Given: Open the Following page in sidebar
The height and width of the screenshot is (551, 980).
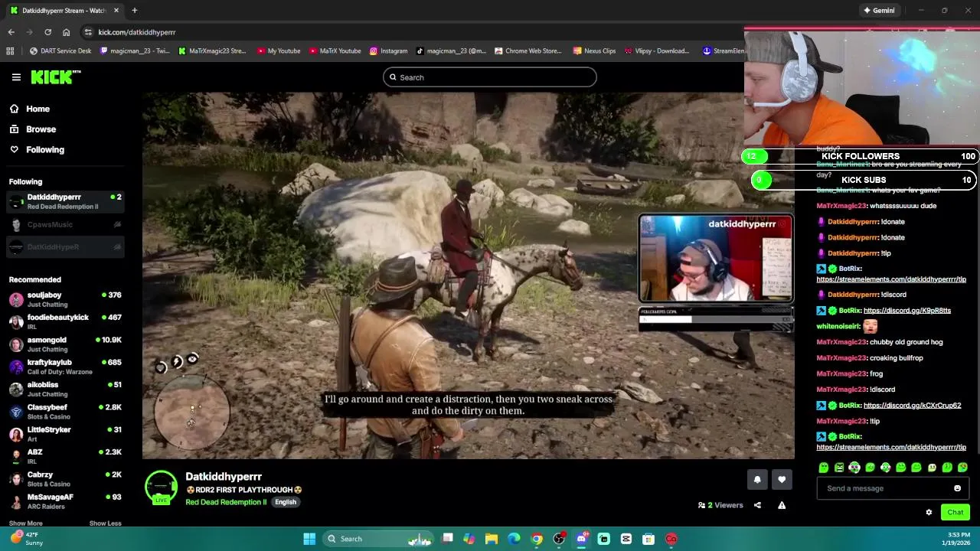Looking at the screenshot, I should (x=45, y=150).
